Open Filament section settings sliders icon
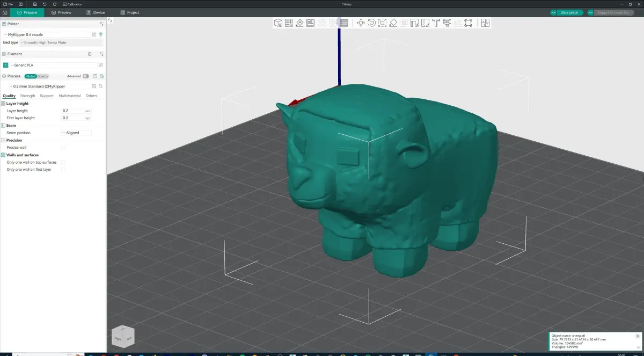 pos(101,54)
